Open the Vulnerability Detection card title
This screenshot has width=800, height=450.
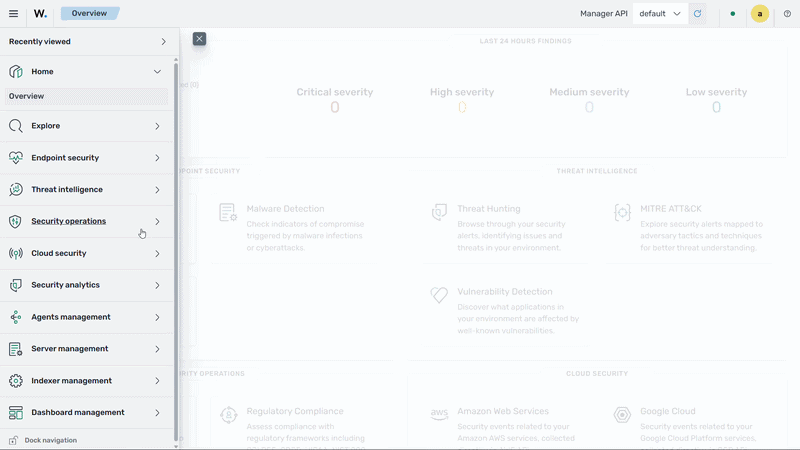click(x=505, y=292)
